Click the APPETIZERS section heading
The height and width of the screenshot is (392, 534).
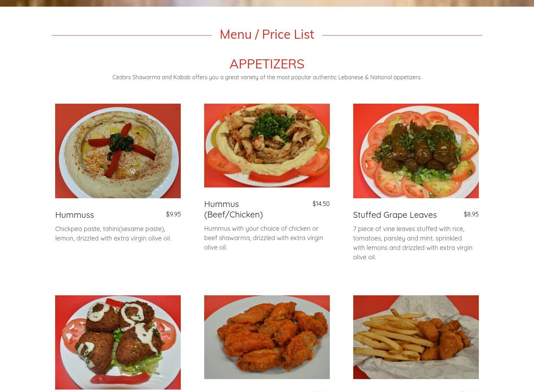(x=267, y=64)
